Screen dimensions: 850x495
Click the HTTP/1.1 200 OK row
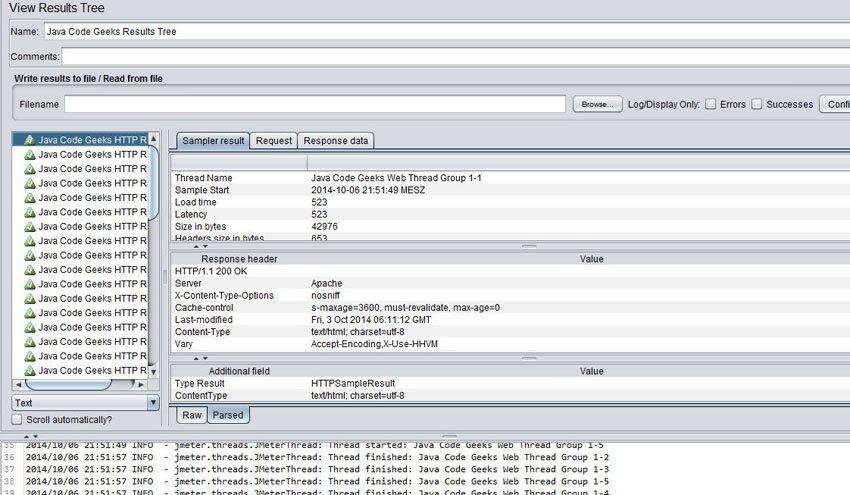point(211,271)
